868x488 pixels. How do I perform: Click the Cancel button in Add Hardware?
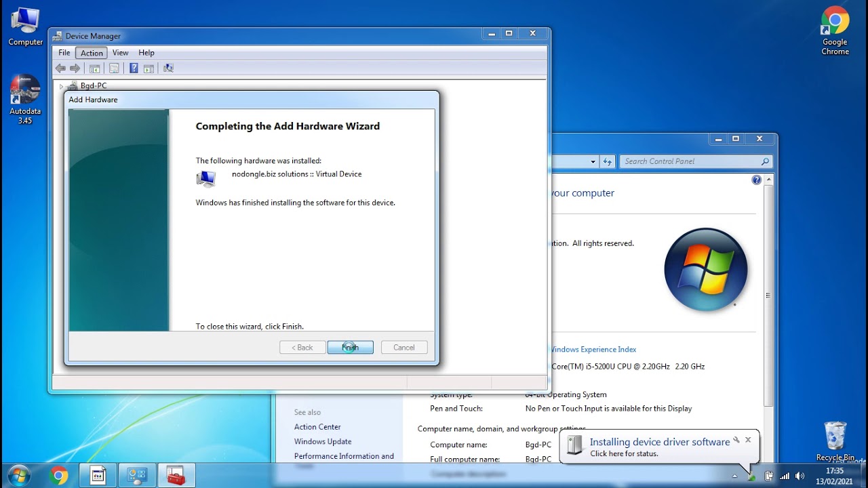[x=404, y=347]
